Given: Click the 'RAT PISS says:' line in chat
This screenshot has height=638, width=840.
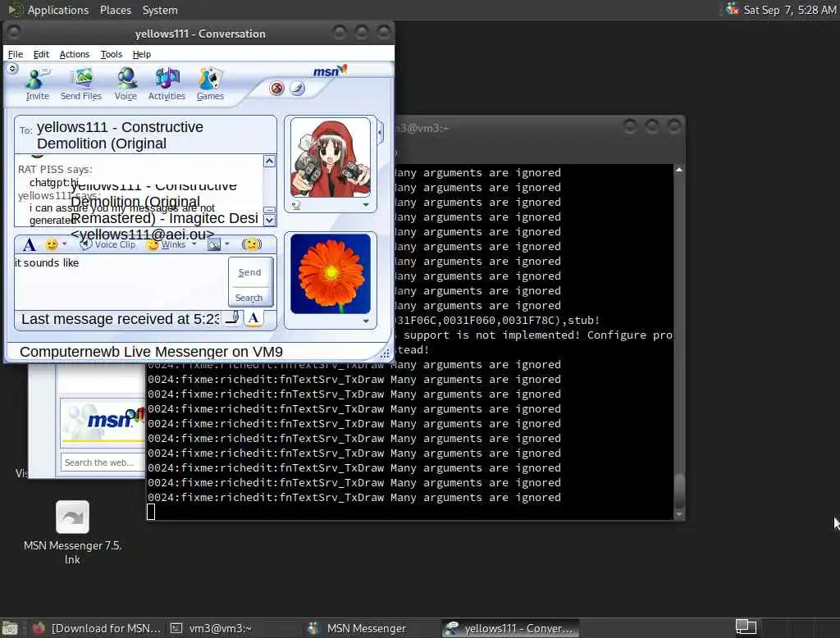Looking at the screenshot, I should pos(55,169).
